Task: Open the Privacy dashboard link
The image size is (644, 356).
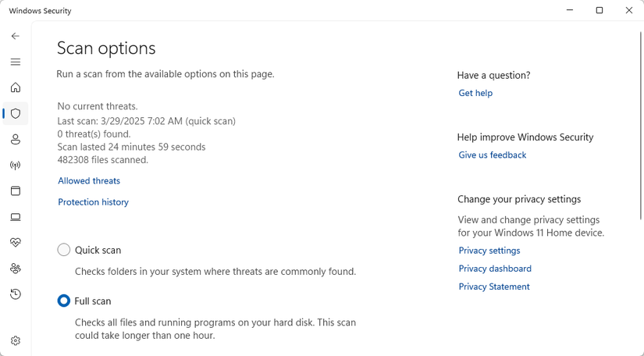Action: [x=495, y=269]
